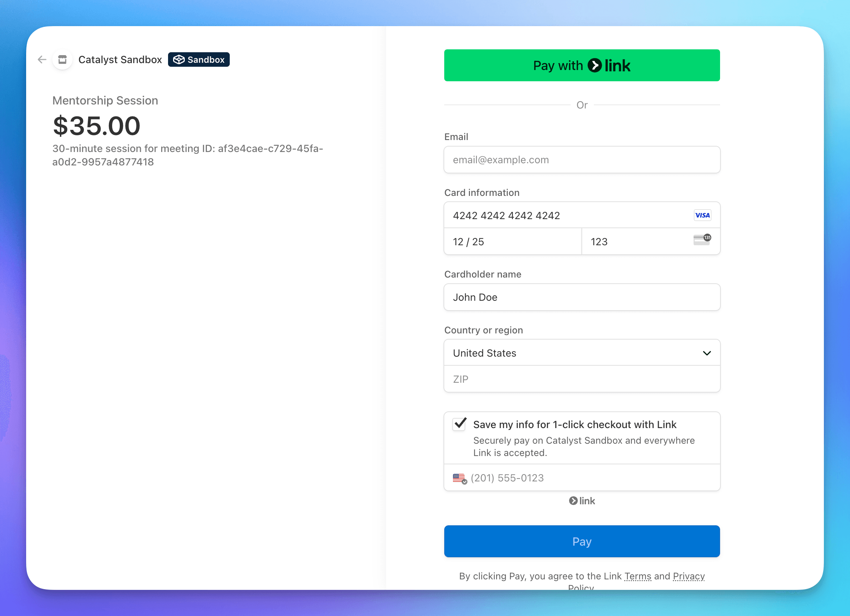Click the ZIP code field
The image size is (850, 616).
click(x=582, y=379)
